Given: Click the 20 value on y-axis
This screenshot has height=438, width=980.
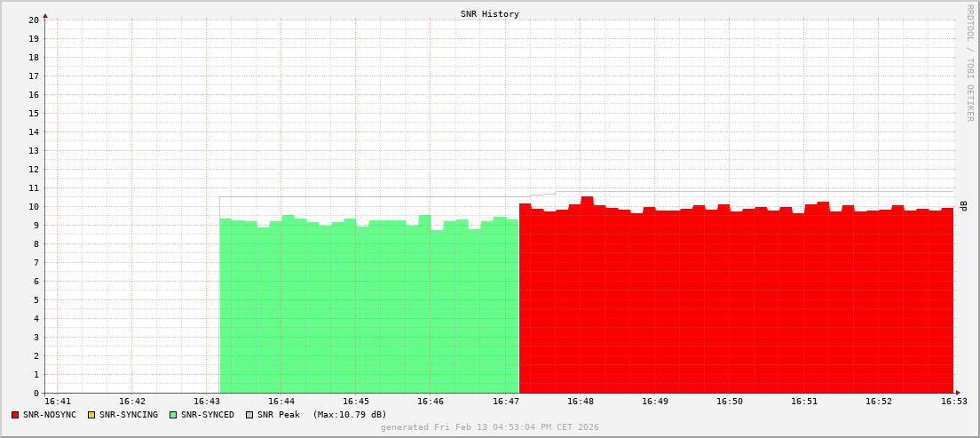Looking at the screenshot, I should pos(34,20).
